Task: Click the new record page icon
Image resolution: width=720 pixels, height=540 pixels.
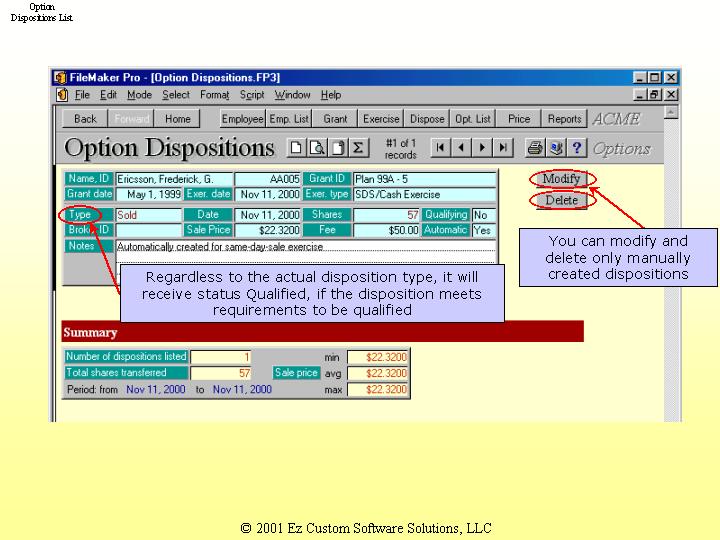Action: (296, 148)
